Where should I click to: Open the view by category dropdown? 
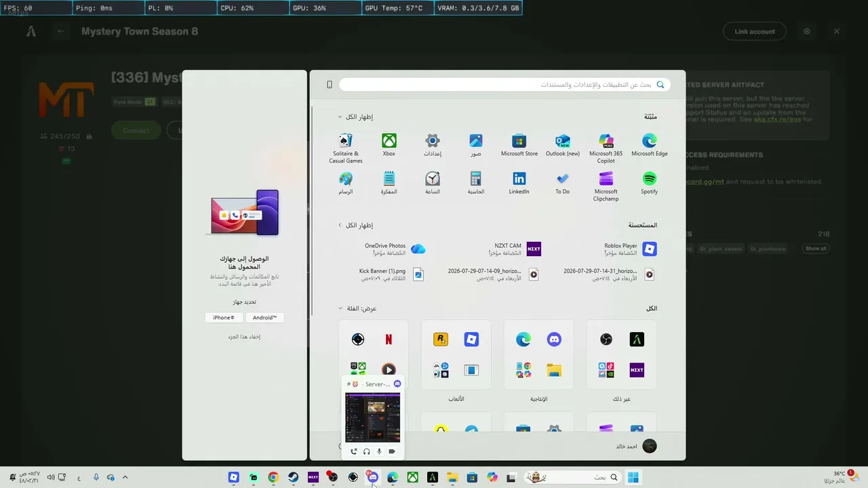point(357,308)
